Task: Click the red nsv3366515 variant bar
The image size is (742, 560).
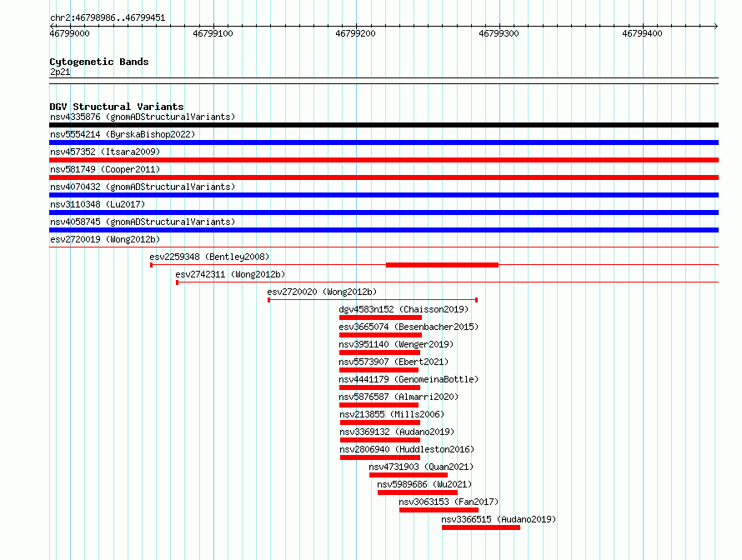Action: point(481,527)
